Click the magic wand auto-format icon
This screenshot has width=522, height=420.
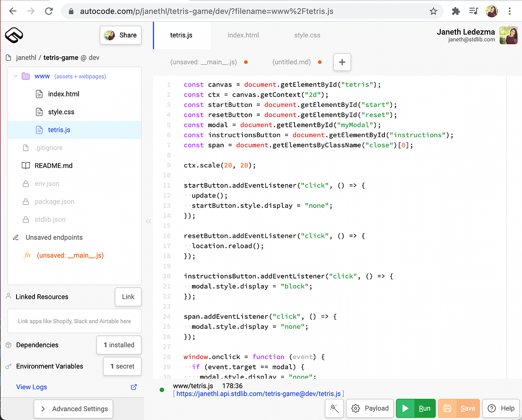(x=334, y=408)
